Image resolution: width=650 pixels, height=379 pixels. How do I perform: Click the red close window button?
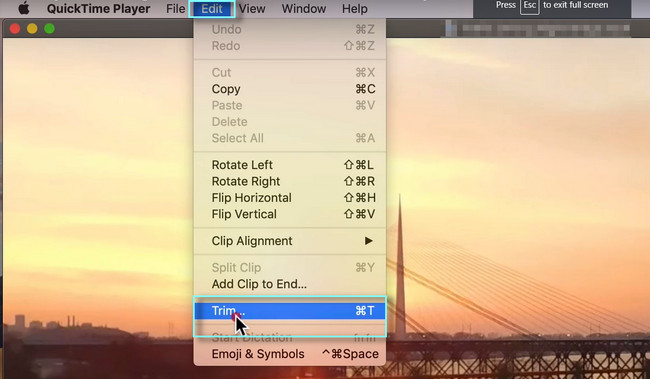point(15,29)
